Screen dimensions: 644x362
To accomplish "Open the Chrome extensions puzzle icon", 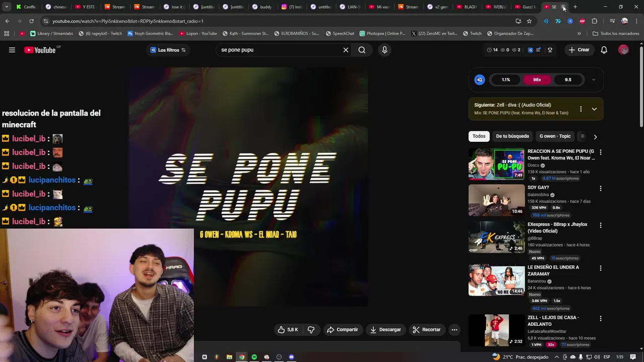I will click(x=595, y=21).
